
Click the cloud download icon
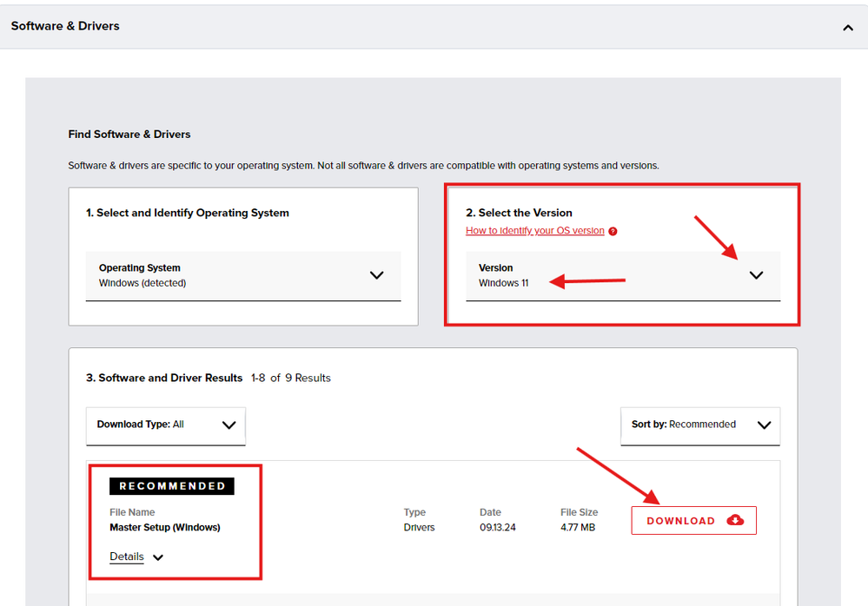(735, 520)
